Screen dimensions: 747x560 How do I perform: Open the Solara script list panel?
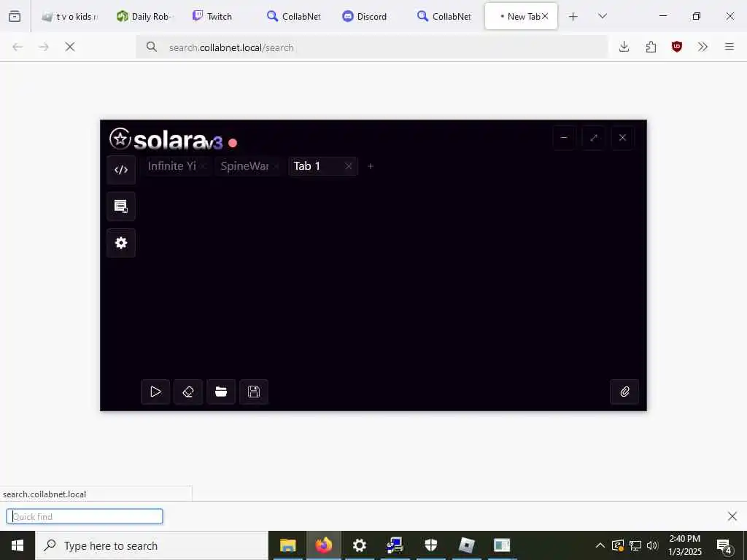pyautogui.click(x=121, y=206)
